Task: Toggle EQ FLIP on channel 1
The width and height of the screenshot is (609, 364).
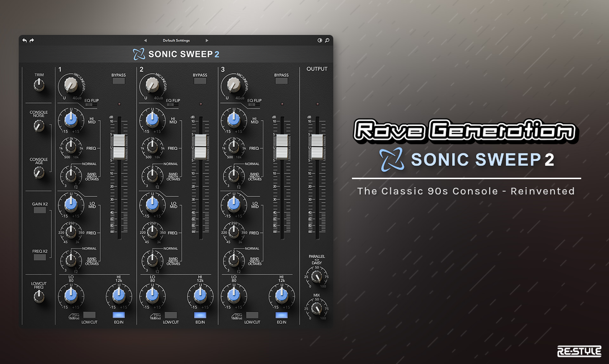Action: (91, 105)
